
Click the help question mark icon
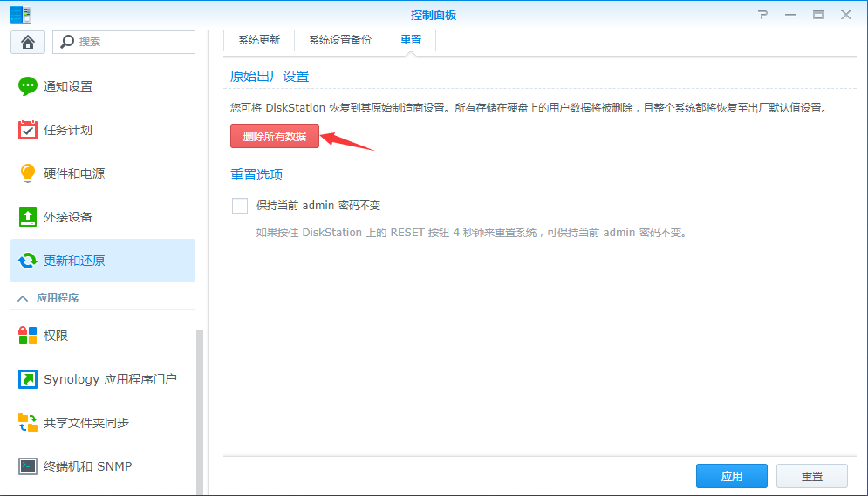(763, 15)
